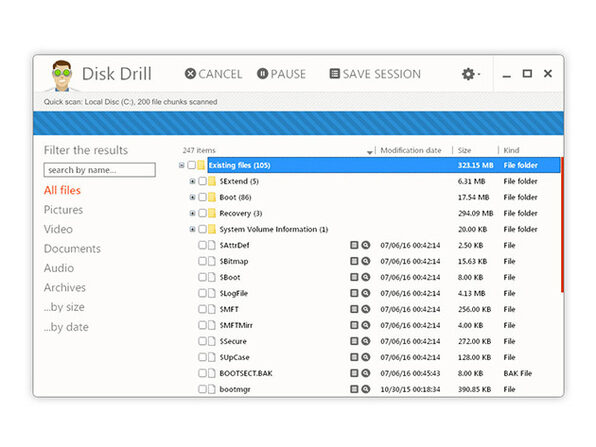Filter results by Pictures
Screen dimensions: 596x447
pos(63,210)
